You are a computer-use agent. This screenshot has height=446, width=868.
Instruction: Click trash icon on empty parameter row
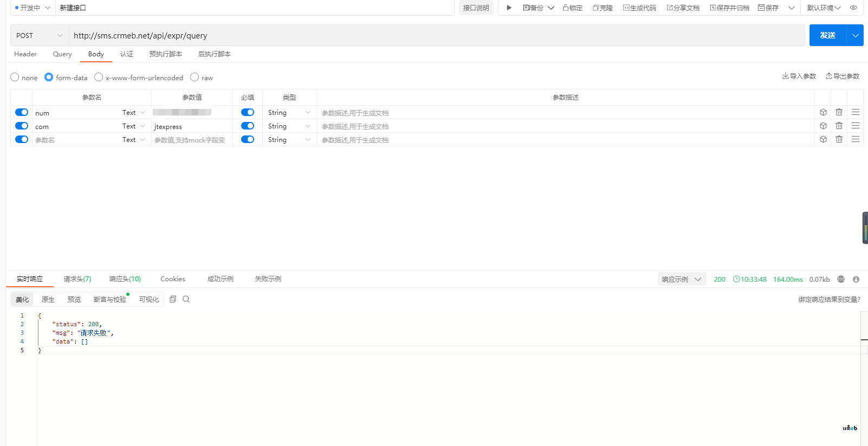tap(839, 139)
